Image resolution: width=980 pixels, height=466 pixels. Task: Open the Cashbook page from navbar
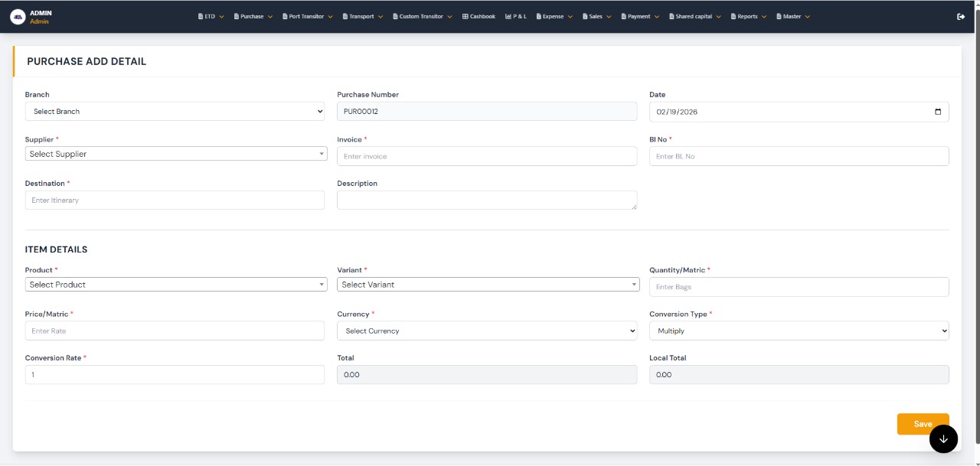479,17
